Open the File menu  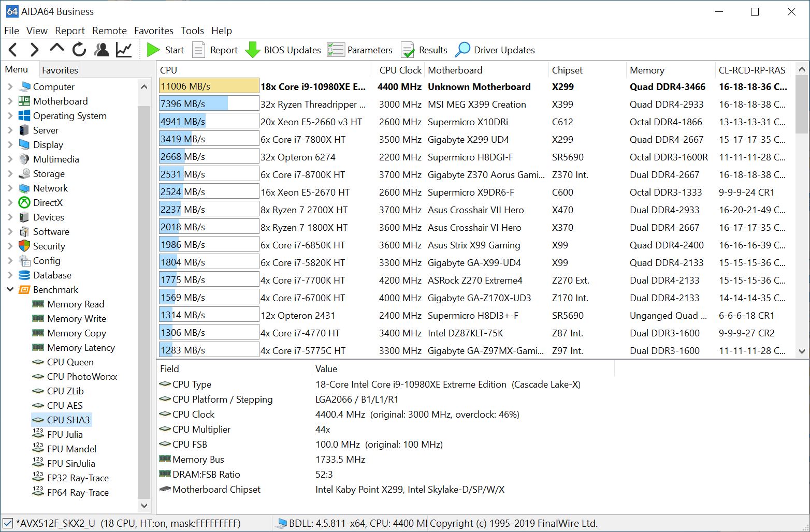click(11, 31)
